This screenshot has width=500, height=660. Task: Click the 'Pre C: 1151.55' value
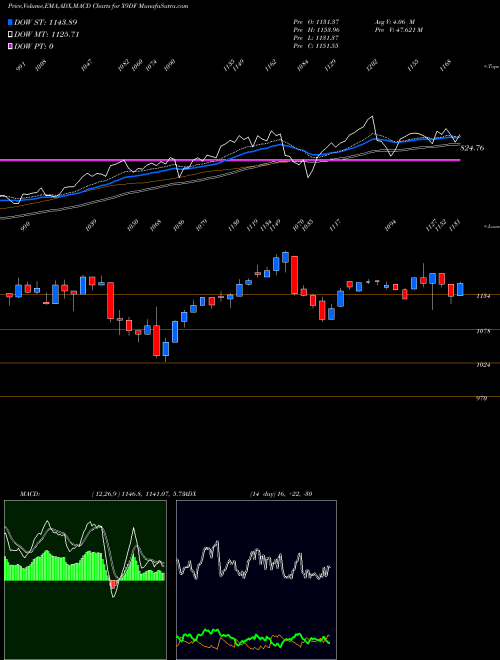point(316,46)
